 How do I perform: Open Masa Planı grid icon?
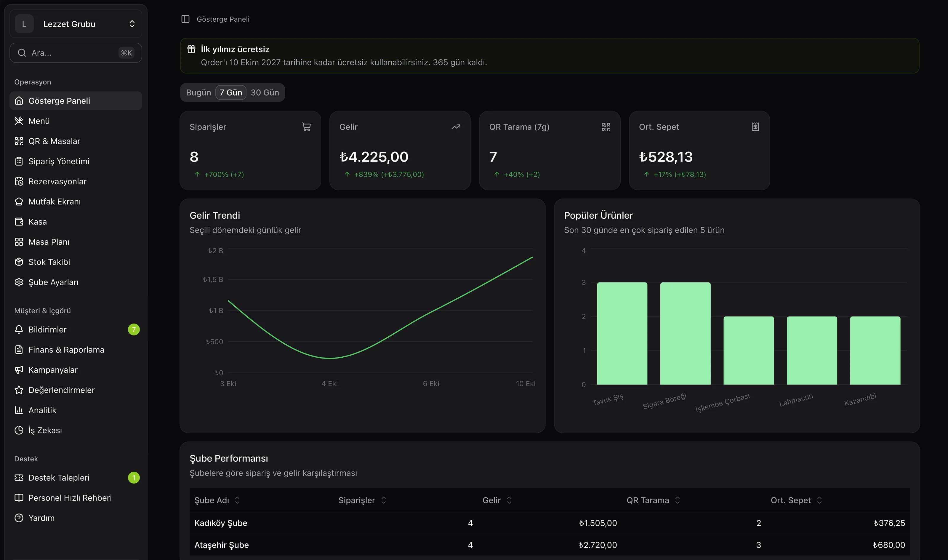pyautogui.click(x=19, y=242)
